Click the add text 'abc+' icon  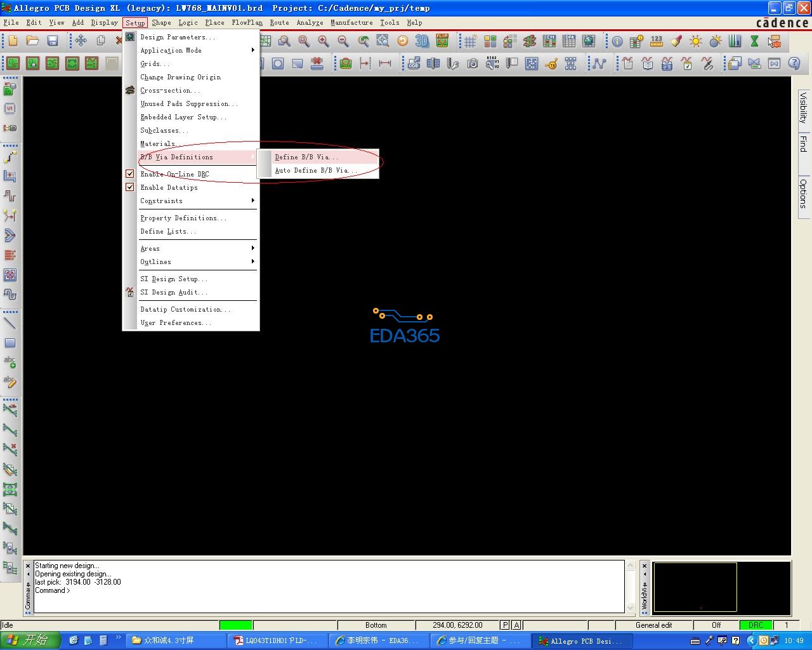[10, 362]
